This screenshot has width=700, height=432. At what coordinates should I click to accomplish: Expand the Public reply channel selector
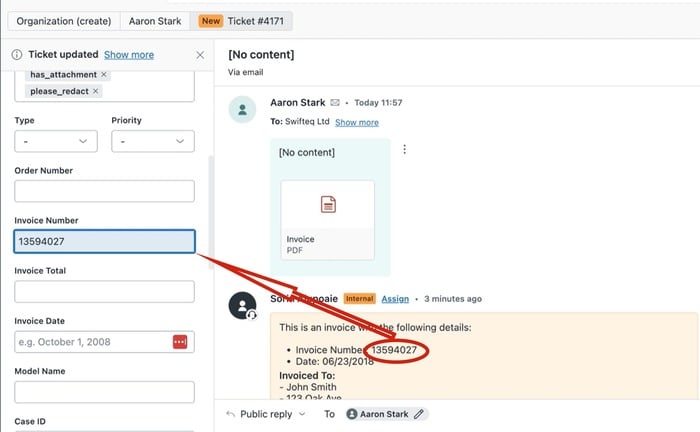(302, 414)
